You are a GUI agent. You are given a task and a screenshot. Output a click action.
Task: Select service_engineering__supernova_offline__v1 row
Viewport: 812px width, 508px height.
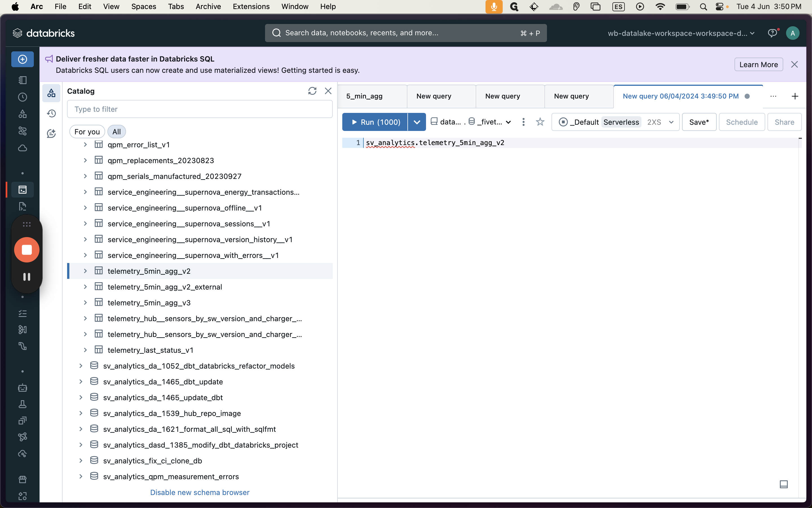tap(200, 208)
